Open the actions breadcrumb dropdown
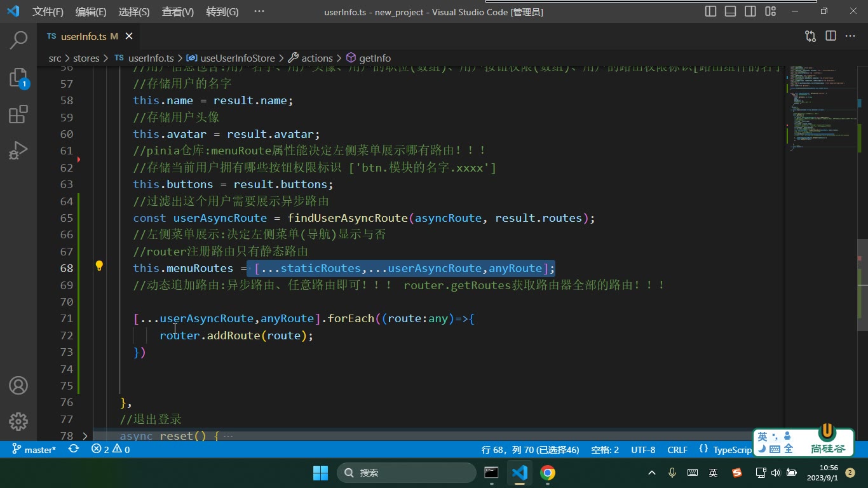 pos(311,58)
